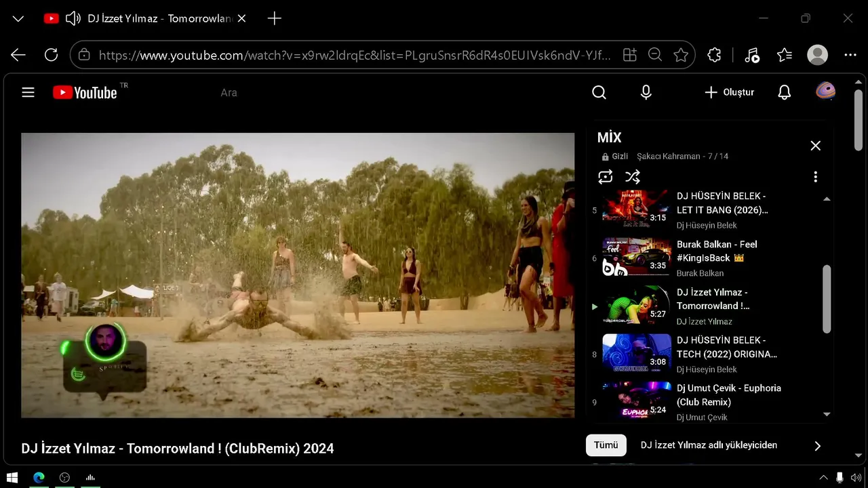Play DJ HÜSEYİN BELEK - TECH (2022)
Image resolution: width=868 pixels, height=488 pixels.
point(726,347)
